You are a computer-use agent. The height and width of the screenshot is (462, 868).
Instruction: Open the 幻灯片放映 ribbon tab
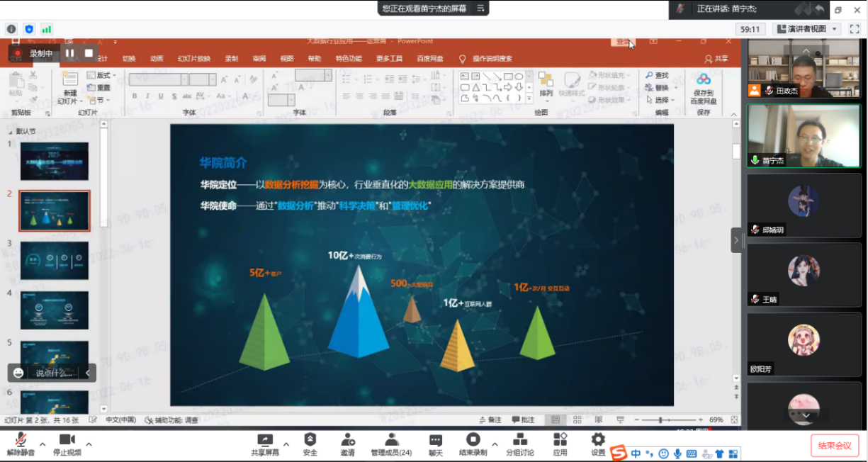(x=193, y=59)
